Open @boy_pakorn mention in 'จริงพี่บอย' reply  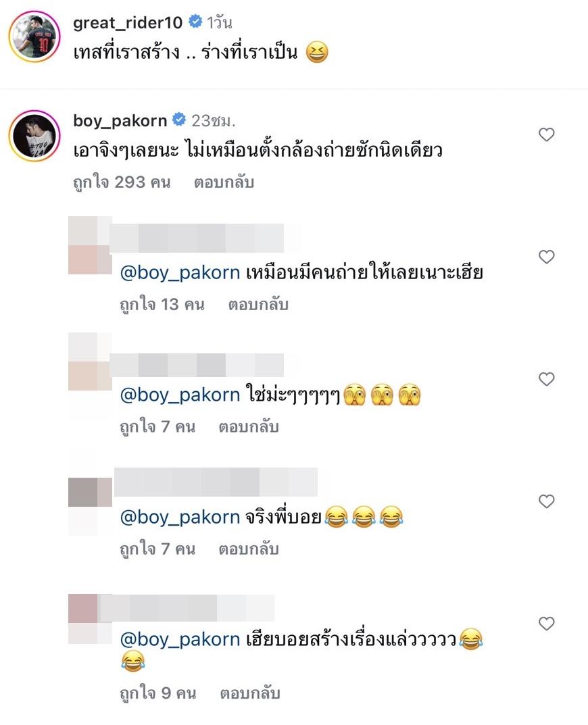point(180,517)
